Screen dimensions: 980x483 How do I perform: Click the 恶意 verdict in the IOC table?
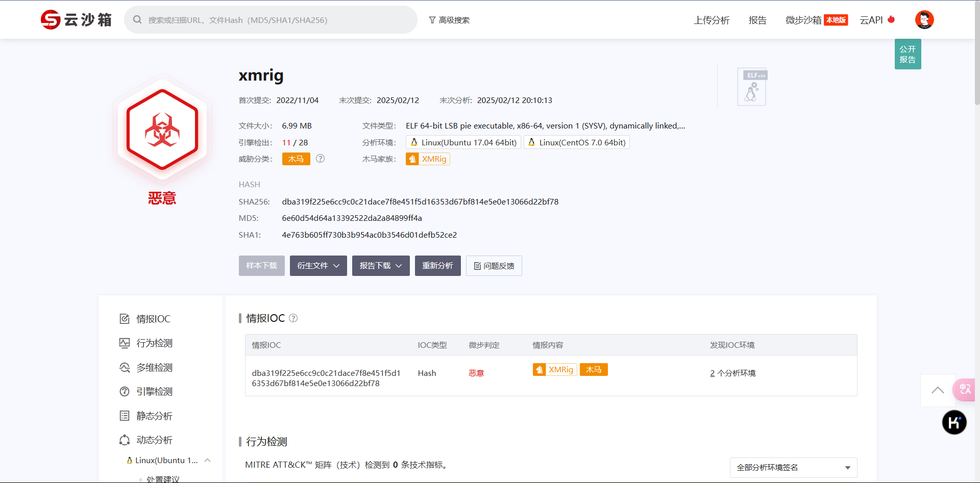[x=476, y=373]
